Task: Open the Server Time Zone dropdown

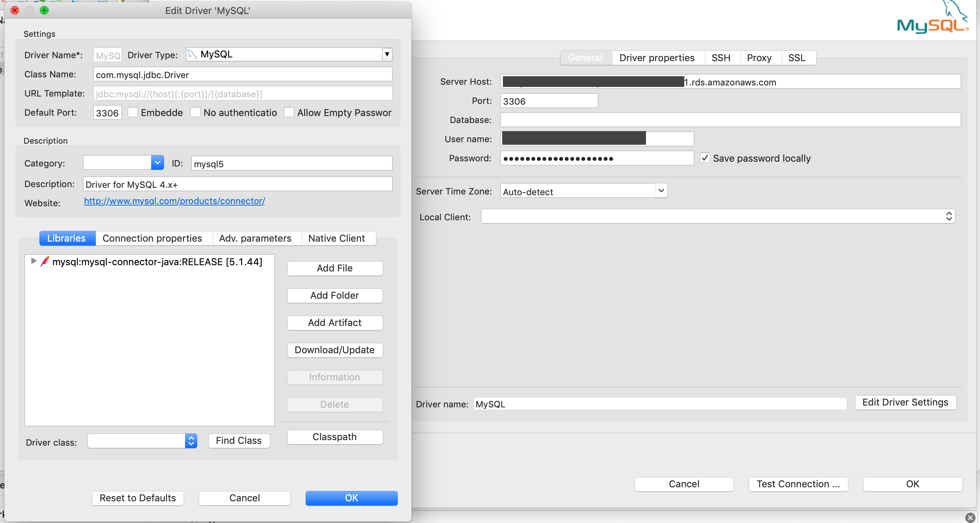Action: coord(661,191)
